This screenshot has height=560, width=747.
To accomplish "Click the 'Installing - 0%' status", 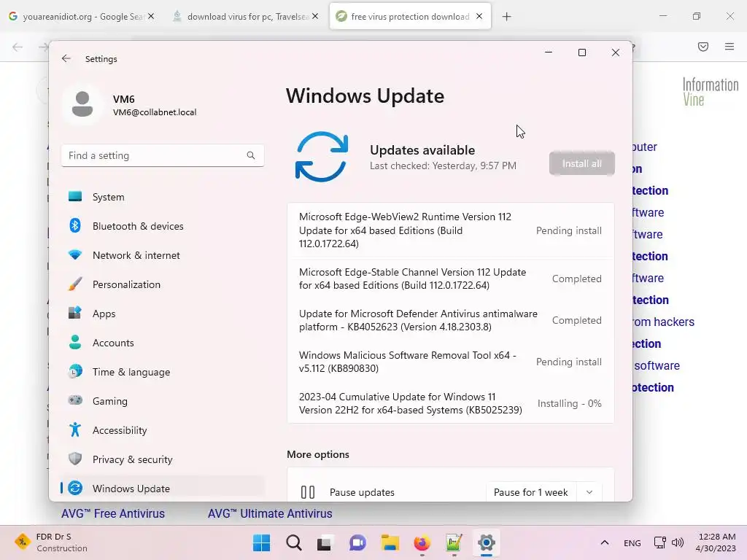I will (x=569, y=403).
